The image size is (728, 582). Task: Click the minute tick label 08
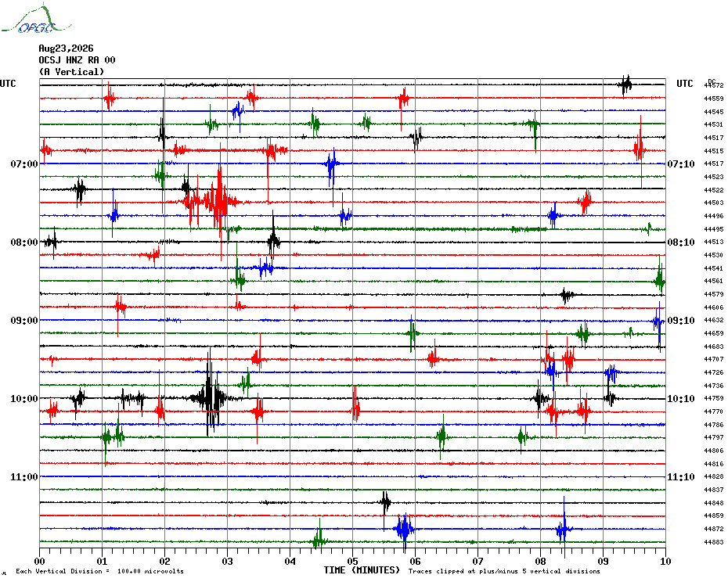coord(540,561)
